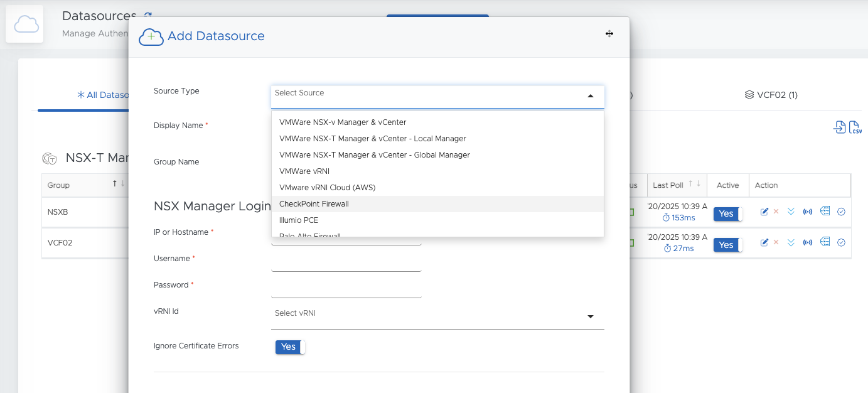Click the import file arrow icon
Viewport: 868px width, 393px height.
(x=839, y=127)
